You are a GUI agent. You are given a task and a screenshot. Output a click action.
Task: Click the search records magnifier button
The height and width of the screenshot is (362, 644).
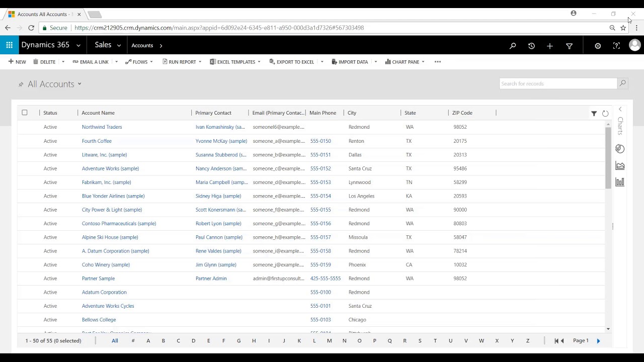point(622,83)
